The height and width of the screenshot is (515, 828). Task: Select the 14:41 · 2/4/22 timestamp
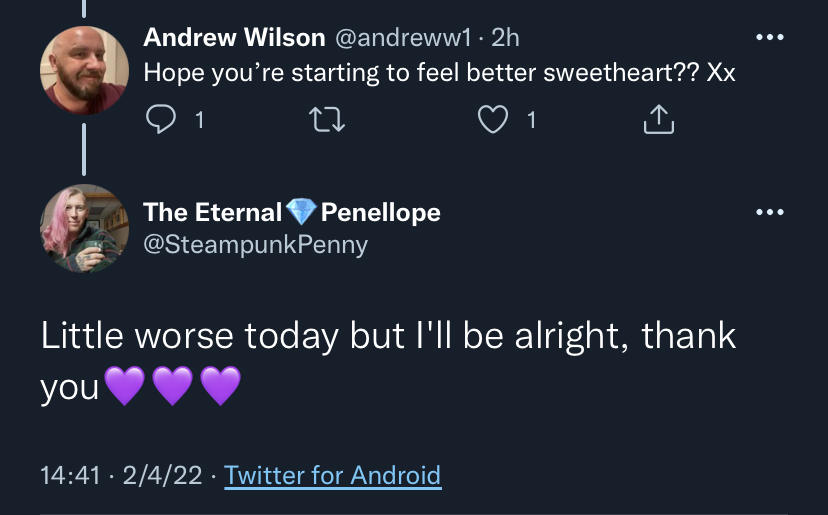(x=121, y=475)
